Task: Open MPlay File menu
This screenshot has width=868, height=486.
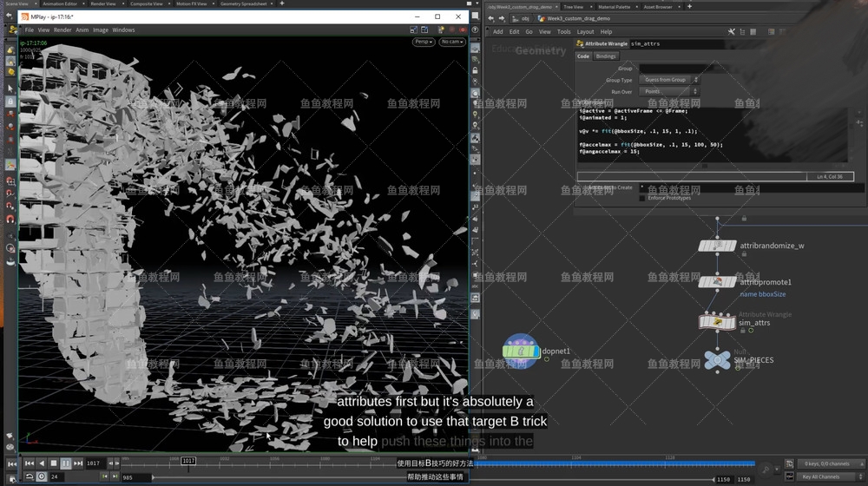Action: 30,30
